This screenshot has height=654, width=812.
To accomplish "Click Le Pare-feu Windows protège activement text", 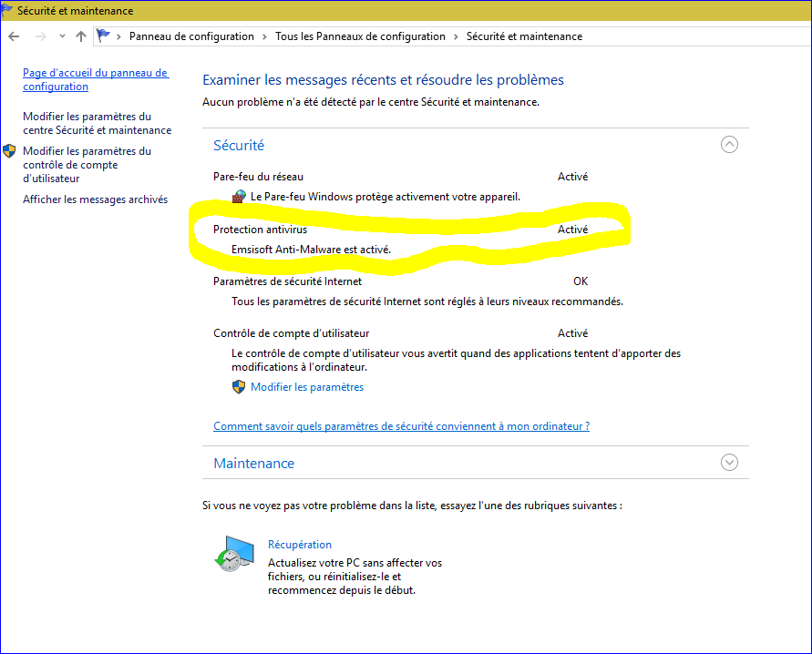I will pos(385,197).
